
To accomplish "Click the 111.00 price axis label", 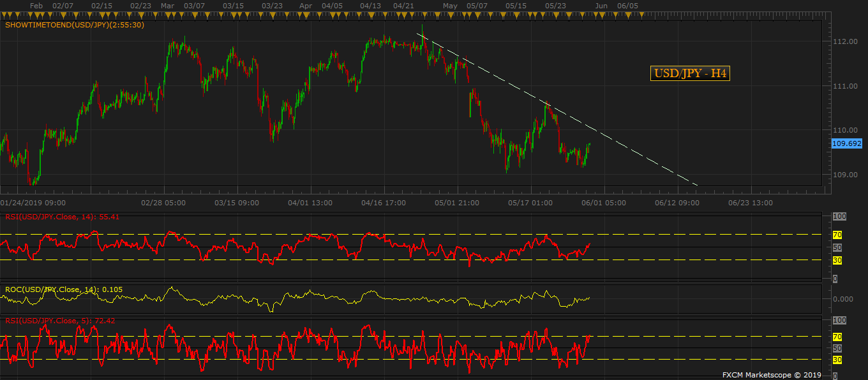I will [844, 86].
